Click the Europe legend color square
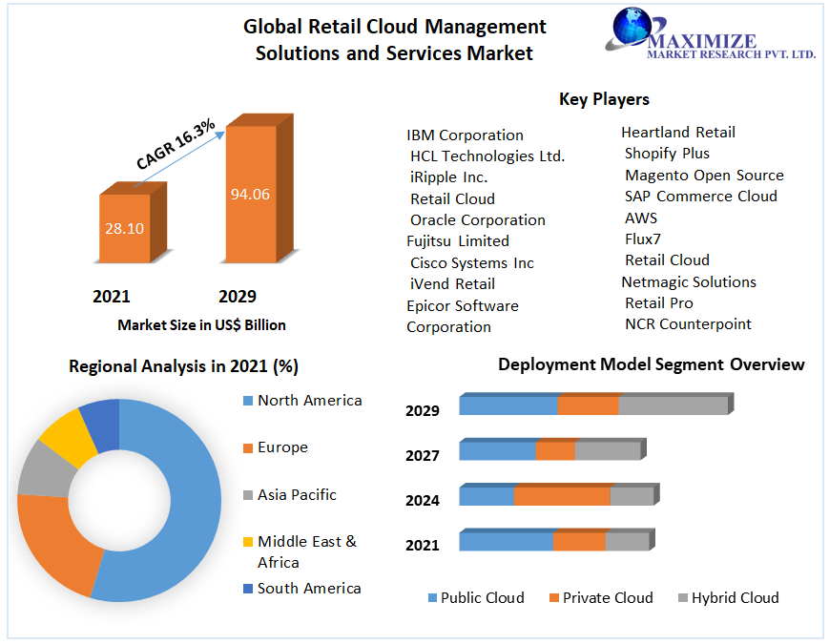The width and height of the screenshot is (829, 644). coord(248,447)
